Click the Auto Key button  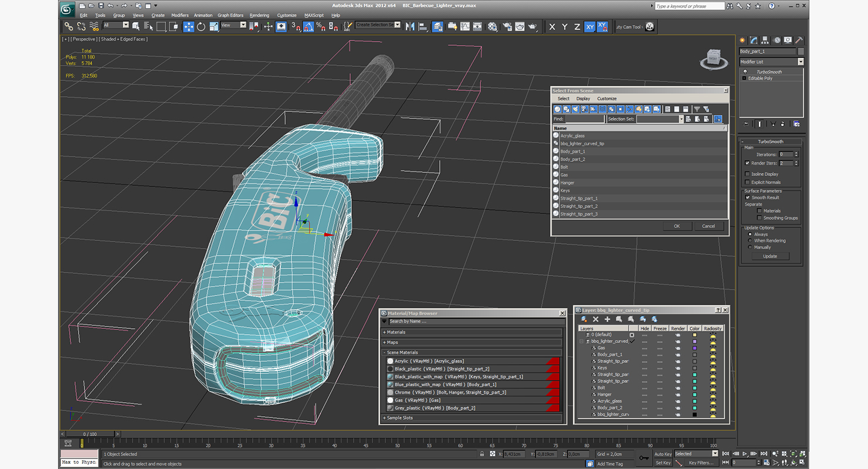(663, 454)
